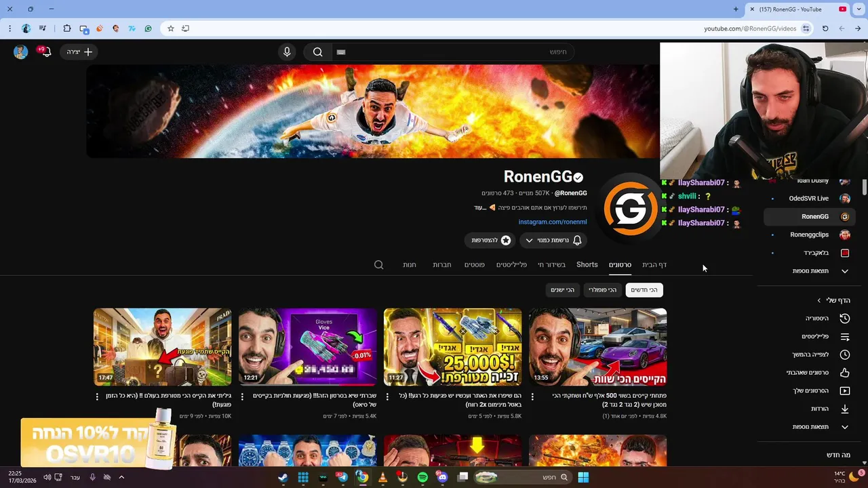Click the Windows Start button
Viewport: 868px width, 488px height.
(x=583, y=477)
